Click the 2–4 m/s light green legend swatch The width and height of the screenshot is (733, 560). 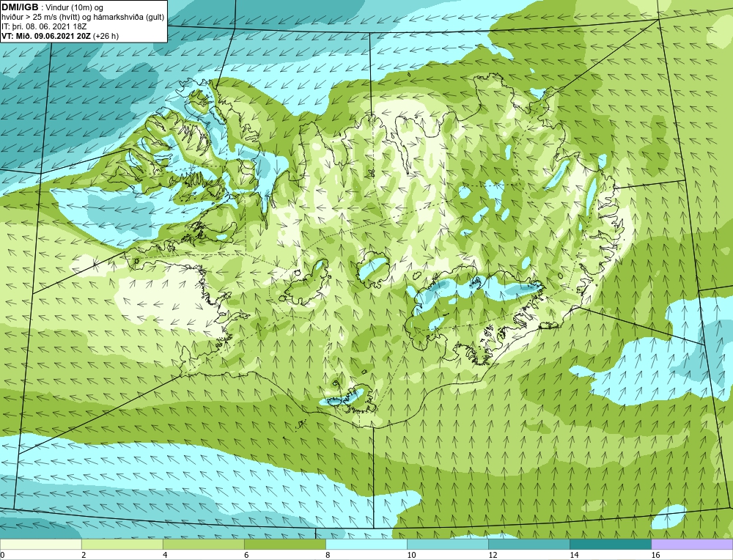pyautogui.click(x=122, y=544)
